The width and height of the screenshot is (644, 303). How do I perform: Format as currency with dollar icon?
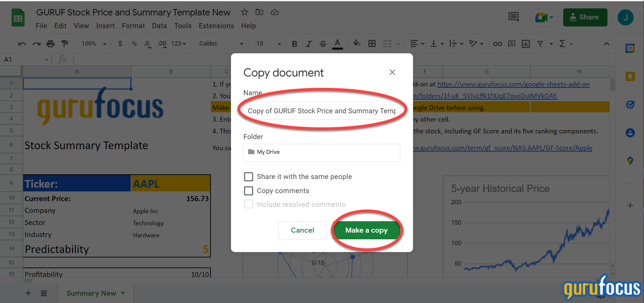pos(120,44)
